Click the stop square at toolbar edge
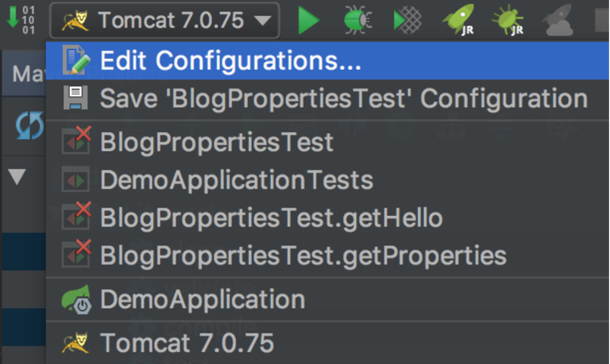610x364 pixels. click(602, 21)
